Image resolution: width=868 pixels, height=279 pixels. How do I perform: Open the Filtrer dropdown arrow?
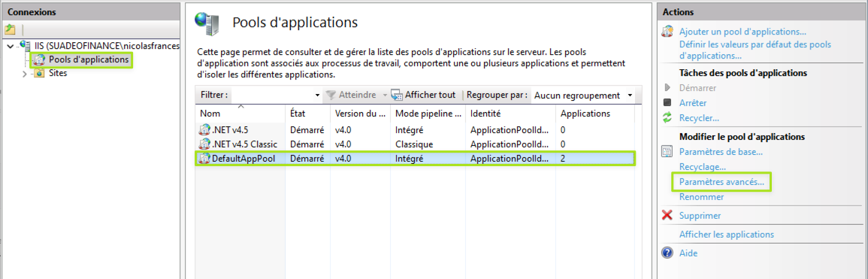point(317,96)
